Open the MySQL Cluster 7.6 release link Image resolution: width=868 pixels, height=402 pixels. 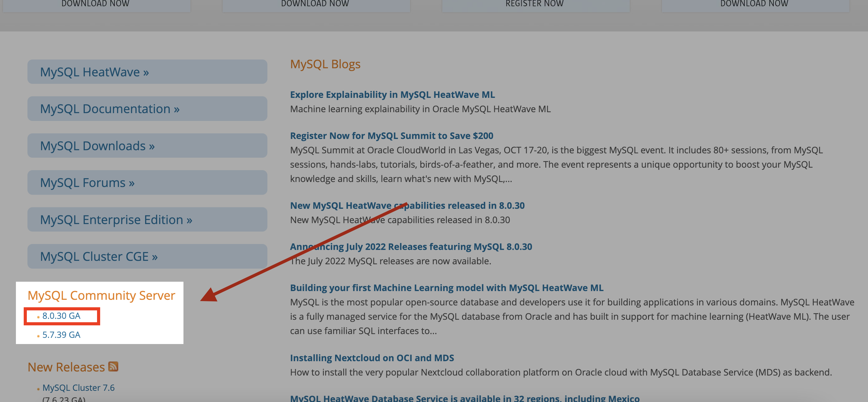tap(79, 388)
